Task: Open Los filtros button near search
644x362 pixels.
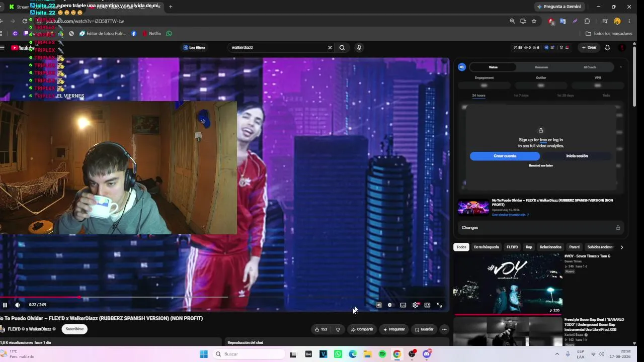Action: 194,47
